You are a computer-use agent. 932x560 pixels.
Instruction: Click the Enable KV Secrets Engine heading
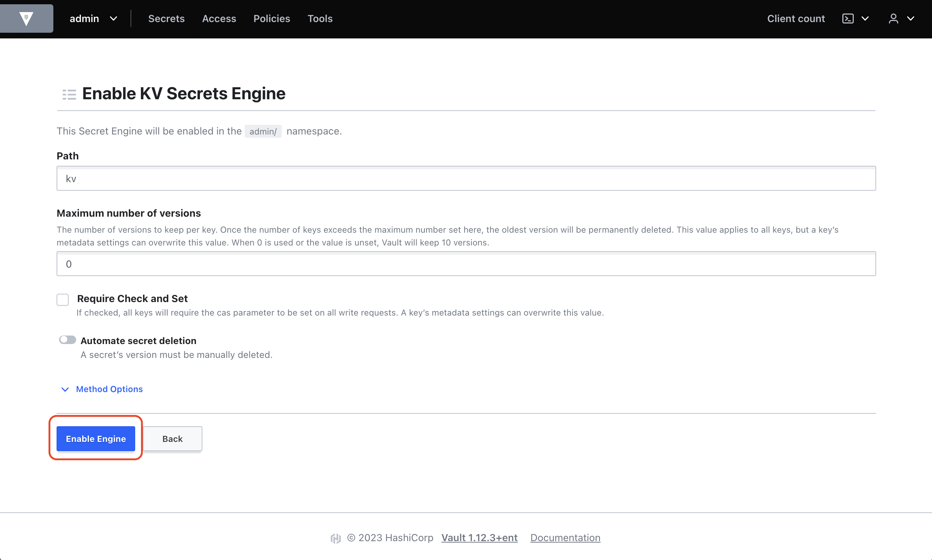[184, 93]
